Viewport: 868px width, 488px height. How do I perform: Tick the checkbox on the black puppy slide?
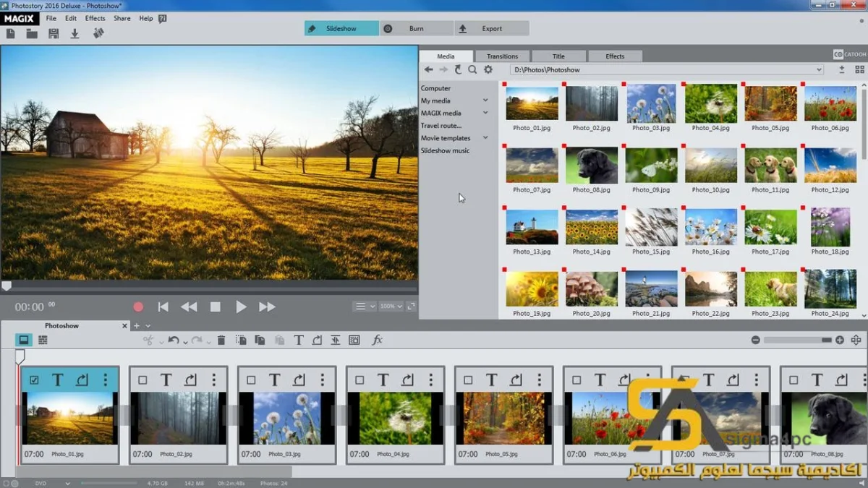[x=793, y=380]
